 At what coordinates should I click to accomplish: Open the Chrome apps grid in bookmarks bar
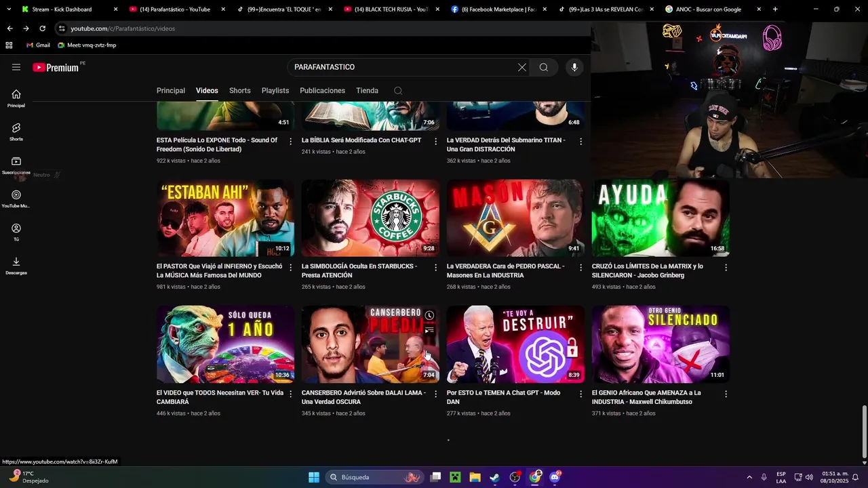click(x=9, y=45)
